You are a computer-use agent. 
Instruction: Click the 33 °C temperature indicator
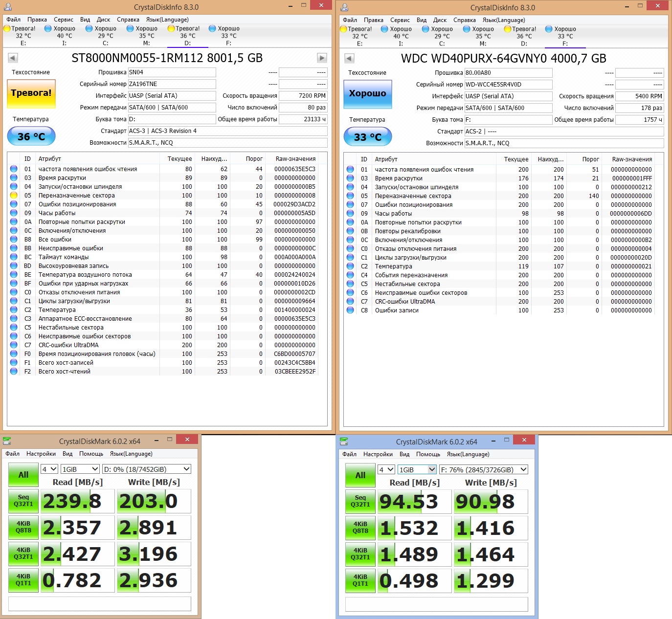368,137
